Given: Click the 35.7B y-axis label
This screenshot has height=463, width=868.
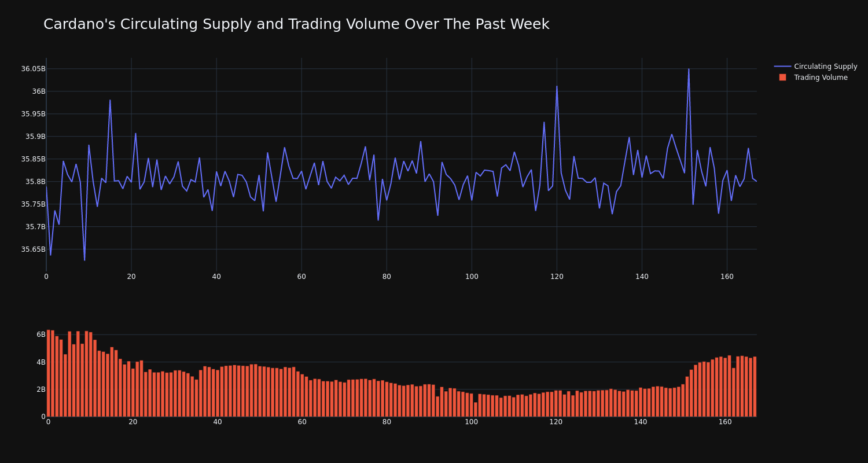Looking at the screenshot, I should point(35,227).
